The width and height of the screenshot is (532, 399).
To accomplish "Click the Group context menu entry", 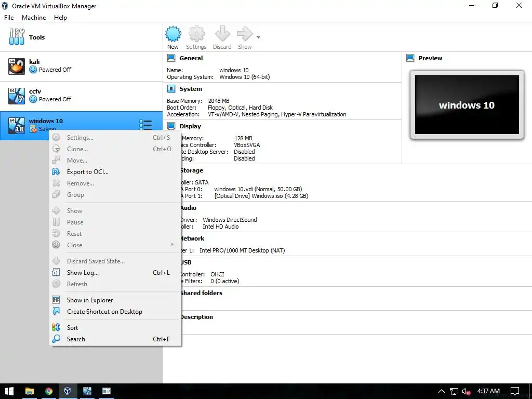I will pos(115,194).
